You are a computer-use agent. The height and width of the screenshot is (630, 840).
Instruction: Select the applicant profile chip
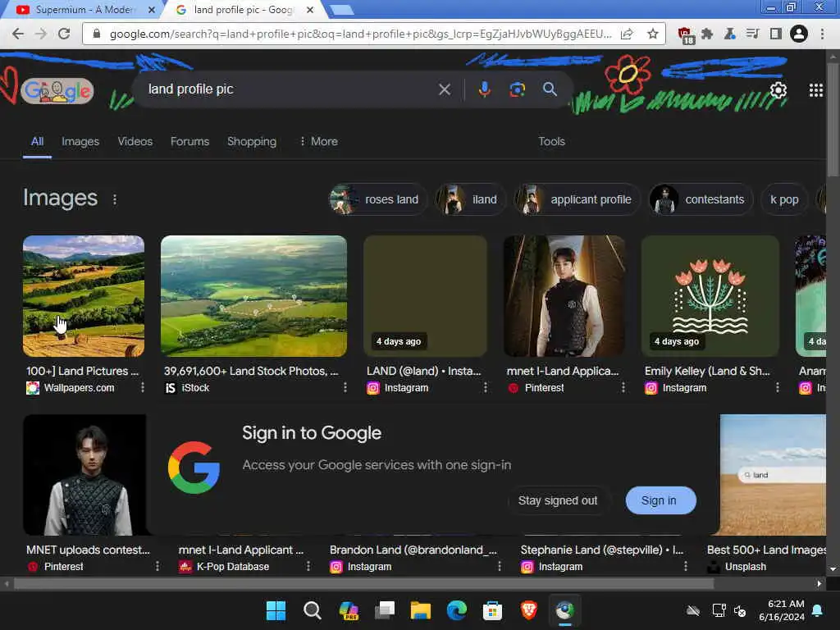(577, 199)
